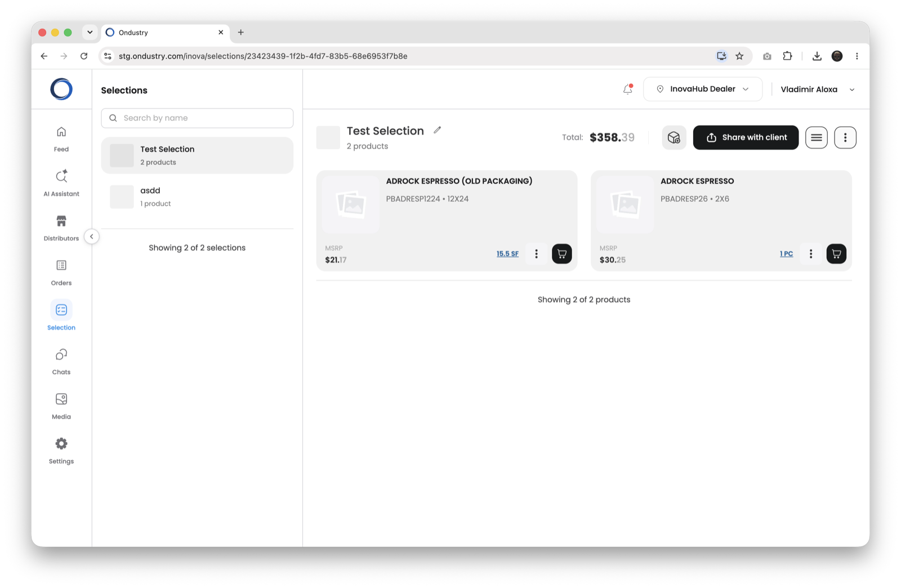Click the 1 PC quantity link

click(786, 254)
